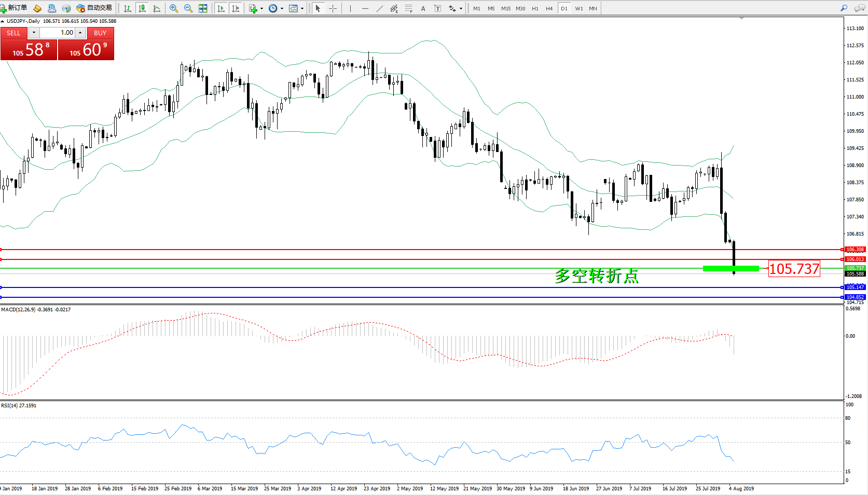868x495 pixels.
Task: Select the trendline drawing tool
Action: [x=380, y=8]
